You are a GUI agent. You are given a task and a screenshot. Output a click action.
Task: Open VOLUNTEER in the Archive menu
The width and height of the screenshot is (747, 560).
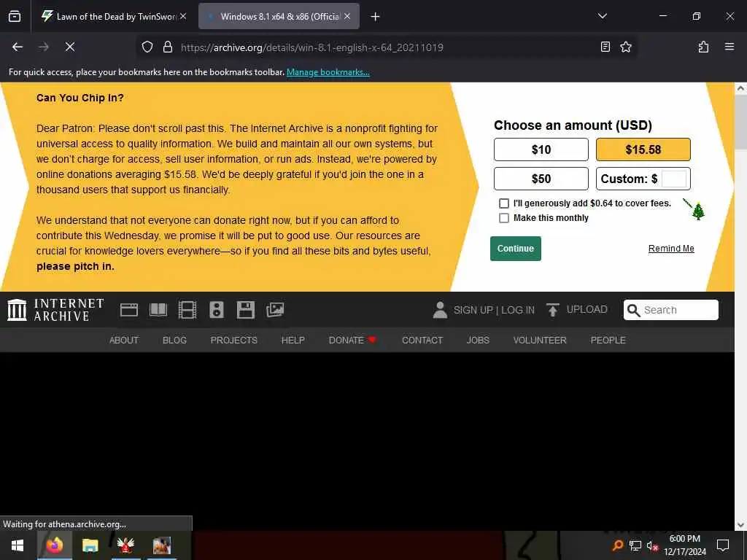coord(540,341)
